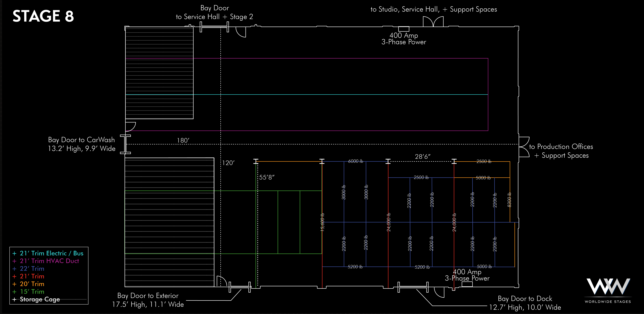Click the Bay Door to Exterior symbol
Viewport: 644px width, 314px height.
(x=239, y=287)
